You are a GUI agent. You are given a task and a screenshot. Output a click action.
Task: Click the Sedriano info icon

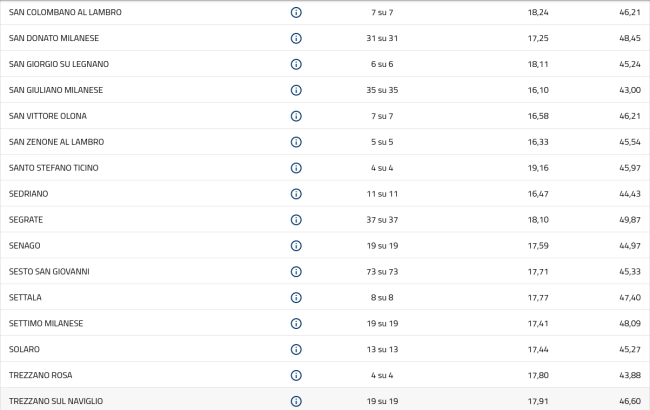(x=296, y=194)
